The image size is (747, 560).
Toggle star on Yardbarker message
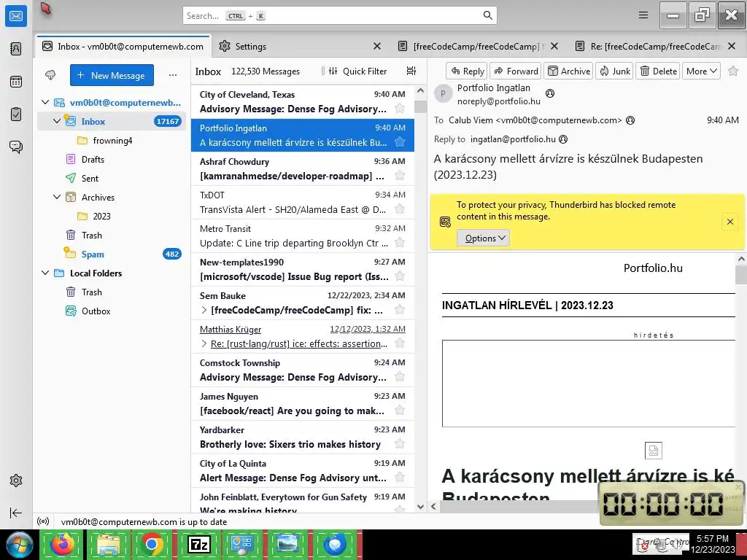tap(400, 444)
